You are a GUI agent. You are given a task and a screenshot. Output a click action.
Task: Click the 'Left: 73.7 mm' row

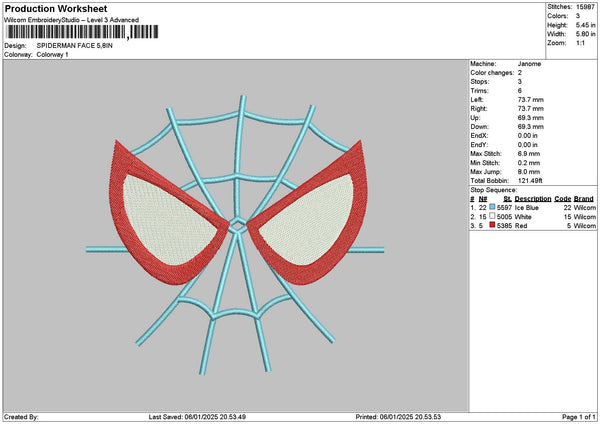point(507,100)
